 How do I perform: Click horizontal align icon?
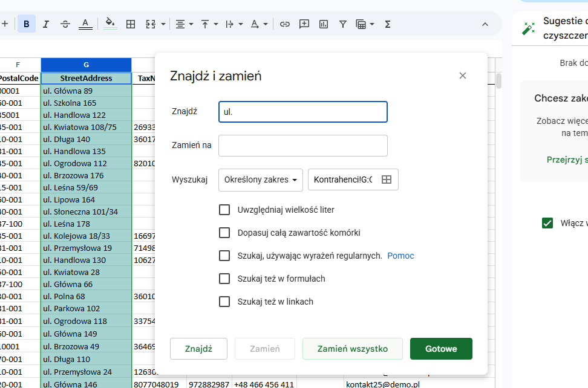pos(180,24)
